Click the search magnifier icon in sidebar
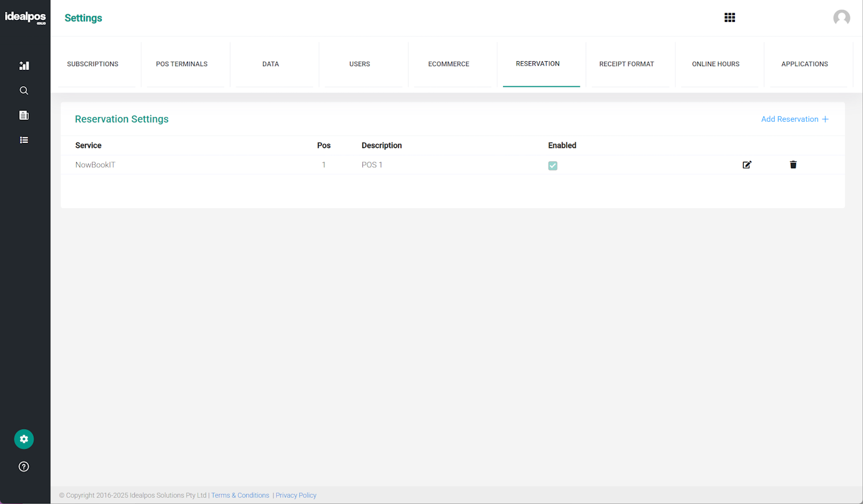 pos(24,91)
